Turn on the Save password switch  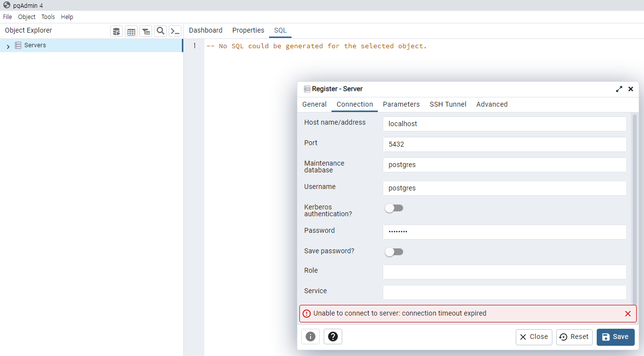394,252
